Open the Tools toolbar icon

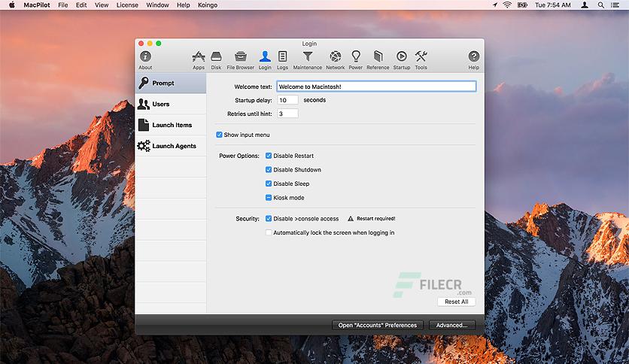point(421,60)
